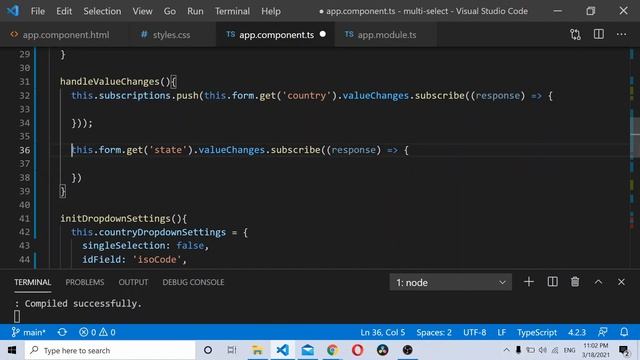This screenshot has width=640, height=360.
Task: Open Visual Studio Code taskbar icon
Action: point(282,350)
